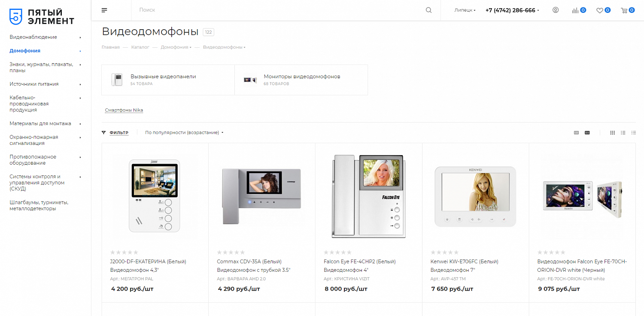Open the Kenwei KW-E706FC product image
Screen dimensions: 644x316
[x=475, y=196]
